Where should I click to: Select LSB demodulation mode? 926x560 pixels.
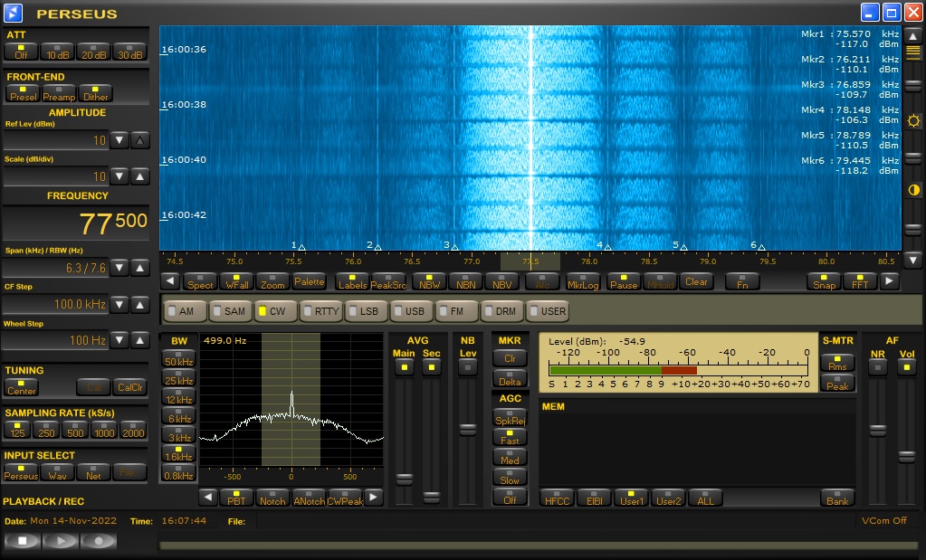(367, 311)
